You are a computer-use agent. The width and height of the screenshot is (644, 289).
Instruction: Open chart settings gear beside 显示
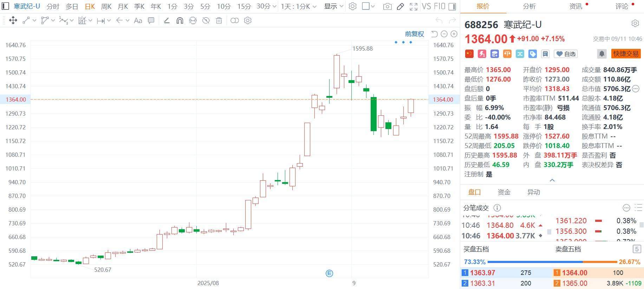pos(353,6)
